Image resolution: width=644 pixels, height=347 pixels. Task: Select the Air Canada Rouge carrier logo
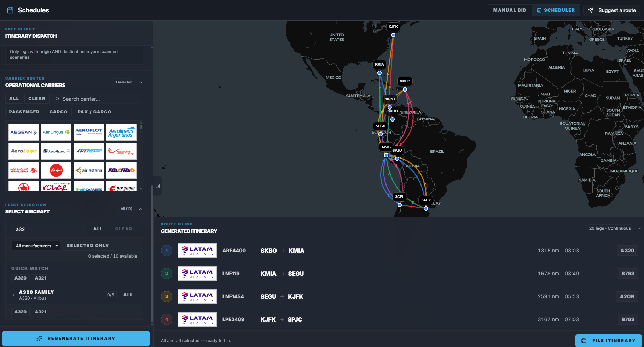click(56, 186)
